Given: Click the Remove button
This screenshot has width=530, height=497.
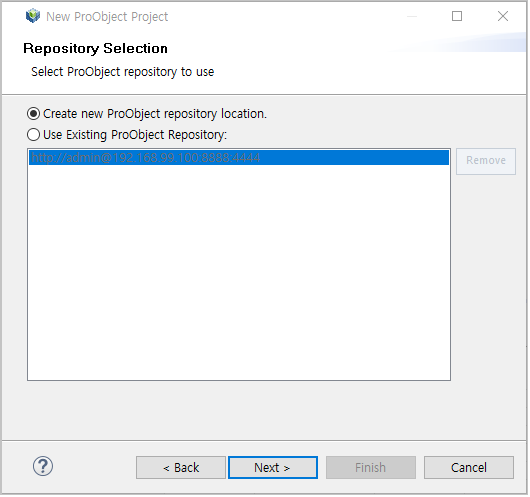Looking at the screenshot, I should click(x=487, y=162).
